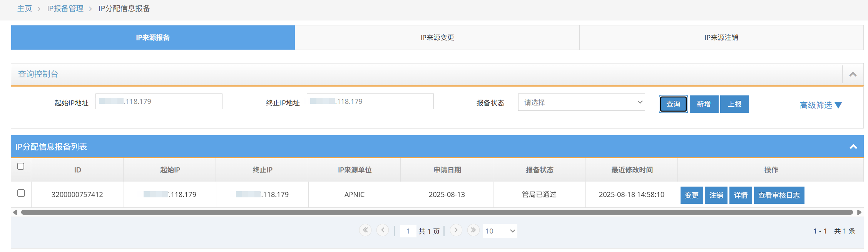The height and width of the screenshot is (252, 868).
Task: Click the horizontal table scrollbar track
Action: point(437,212)
